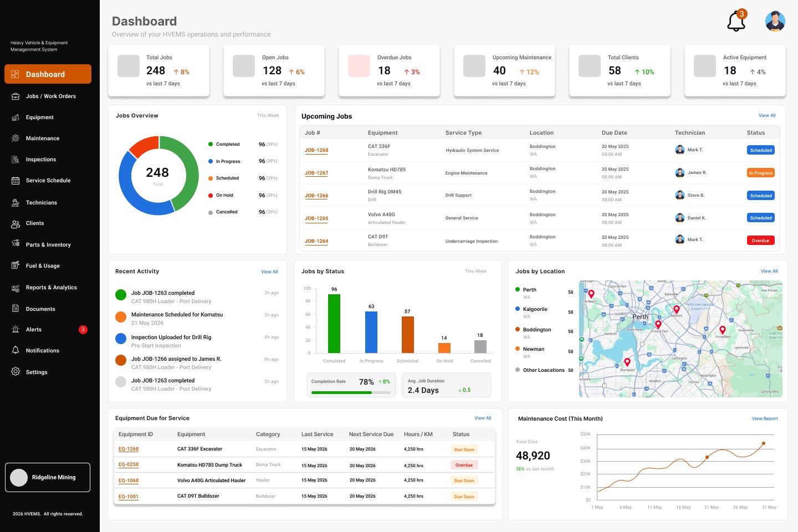
Task: Click the Overdue Jobs stat card
Action: coord(389,71)
